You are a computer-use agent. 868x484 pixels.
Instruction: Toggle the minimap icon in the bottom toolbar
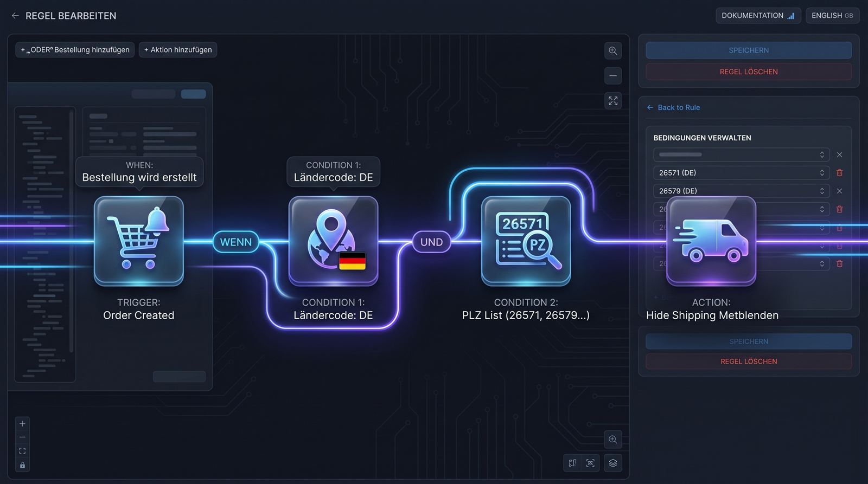[572, 463]
